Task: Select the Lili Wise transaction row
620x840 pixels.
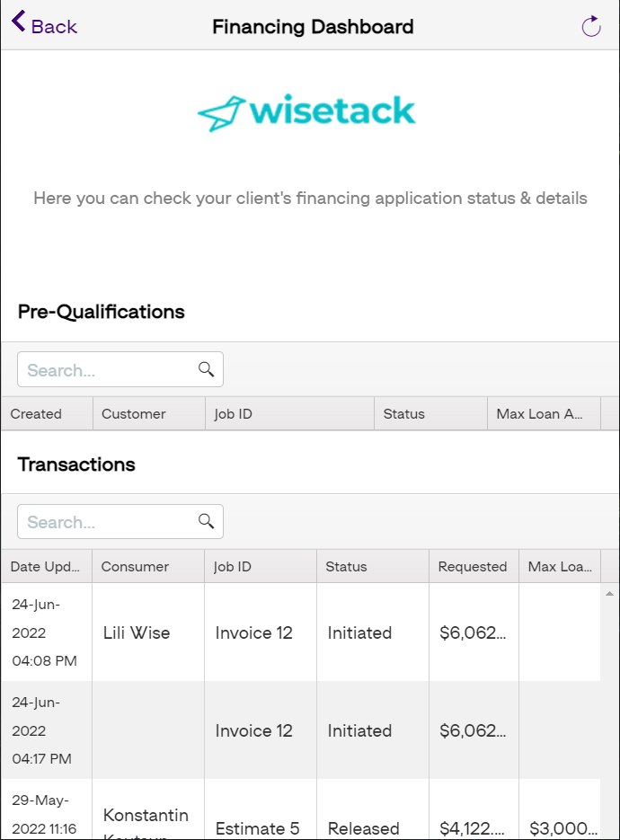Action: [x=301, y=632]
